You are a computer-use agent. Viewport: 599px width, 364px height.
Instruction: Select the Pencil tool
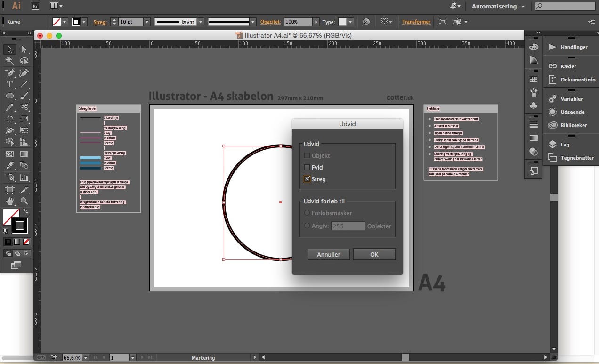9,107
